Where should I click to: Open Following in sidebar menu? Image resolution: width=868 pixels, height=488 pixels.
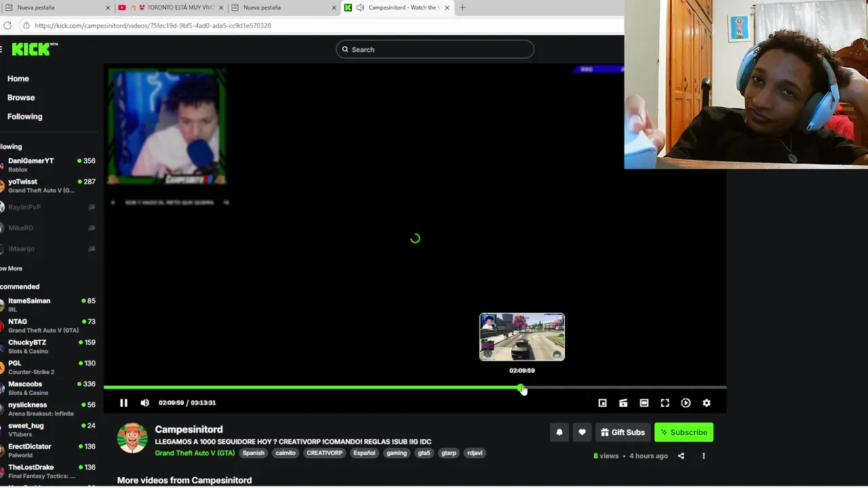tap(25, 117)
